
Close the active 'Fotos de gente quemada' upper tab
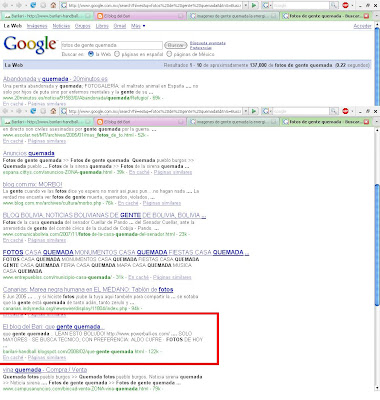click(x=366, y=16)
